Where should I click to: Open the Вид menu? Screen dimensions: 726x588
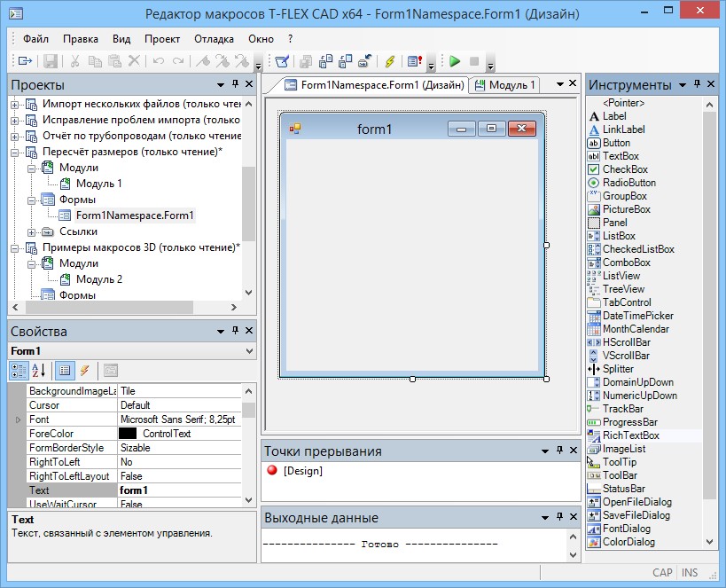[x=121, y=39]
